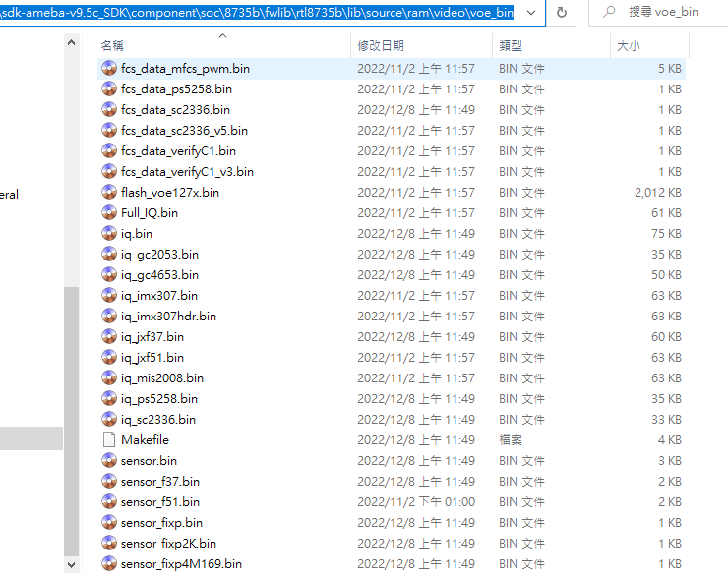Select the sensor_fixp4M169.bin file icon
The height and width of the screenshot is (578, 728).
coord(109,564)
